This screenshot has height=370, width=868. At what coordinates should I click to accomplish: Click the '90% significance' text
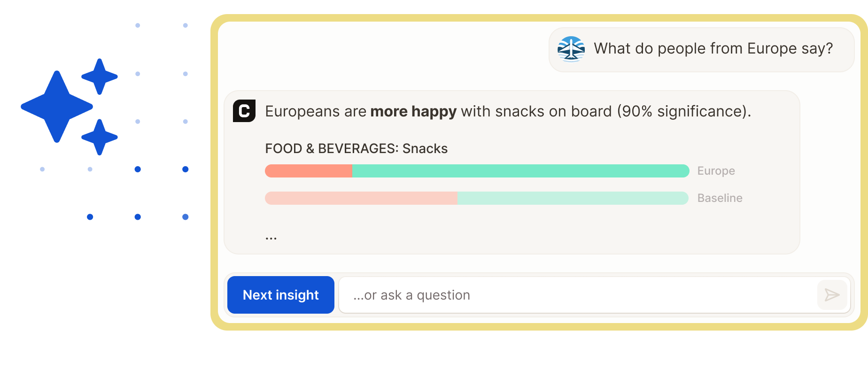pyautogui.click(x=681, y=111)
